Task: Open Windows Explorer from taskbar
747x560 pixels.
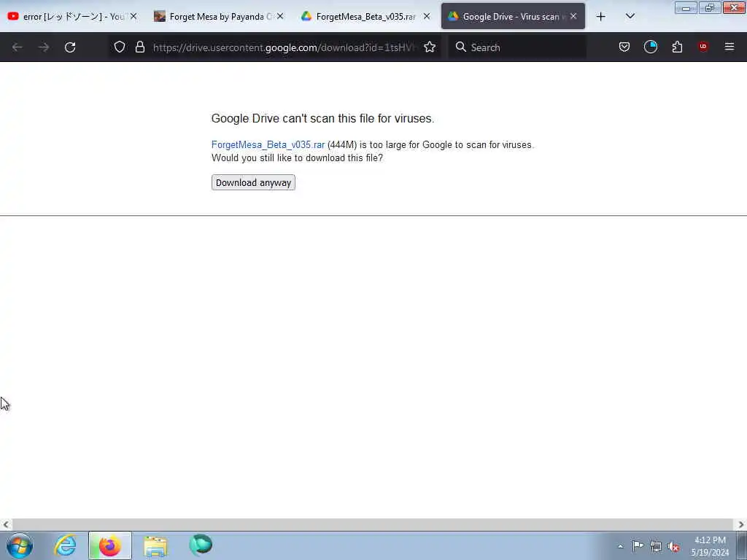Action: 155,545
